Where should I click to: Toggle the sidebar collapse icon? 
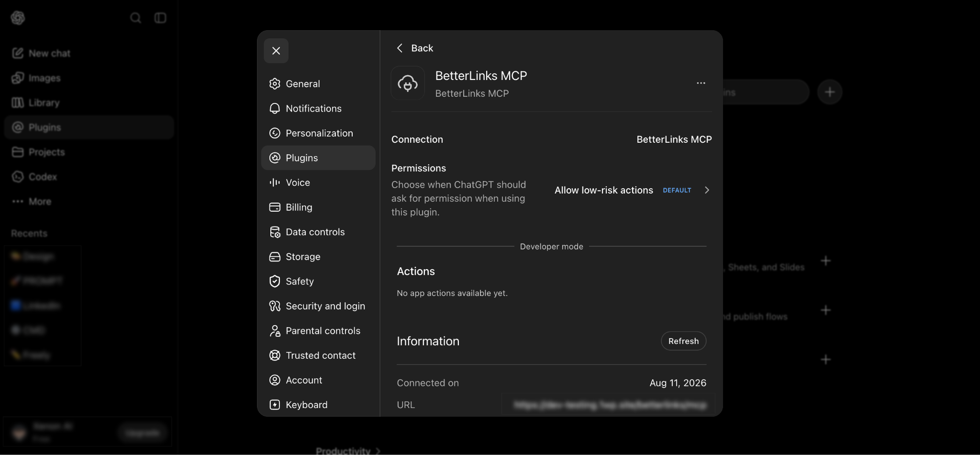pyautogui.click(x=160, y=18)
